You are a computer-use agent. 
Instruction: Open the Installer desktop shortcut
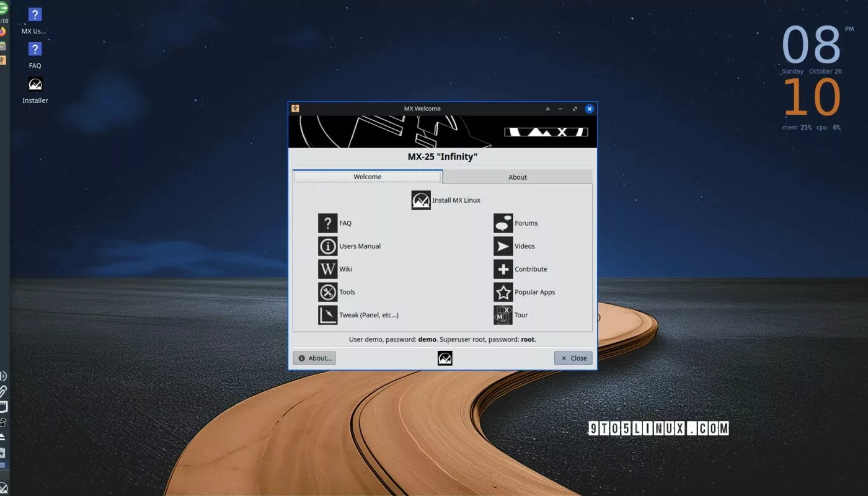point(35,85)
